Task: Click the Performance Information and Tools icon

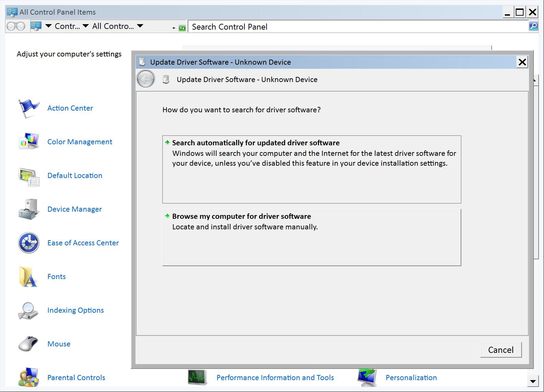Action: tap(197, 377)
